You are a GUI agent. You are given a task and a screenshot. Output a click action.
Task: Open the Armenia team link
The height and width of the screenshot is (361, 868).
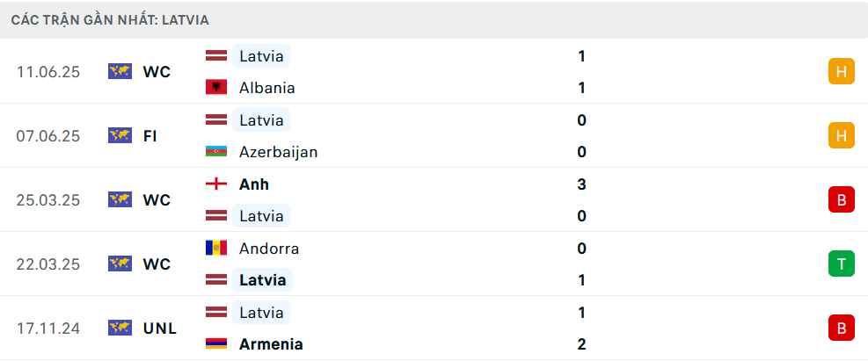pos(271,344)
